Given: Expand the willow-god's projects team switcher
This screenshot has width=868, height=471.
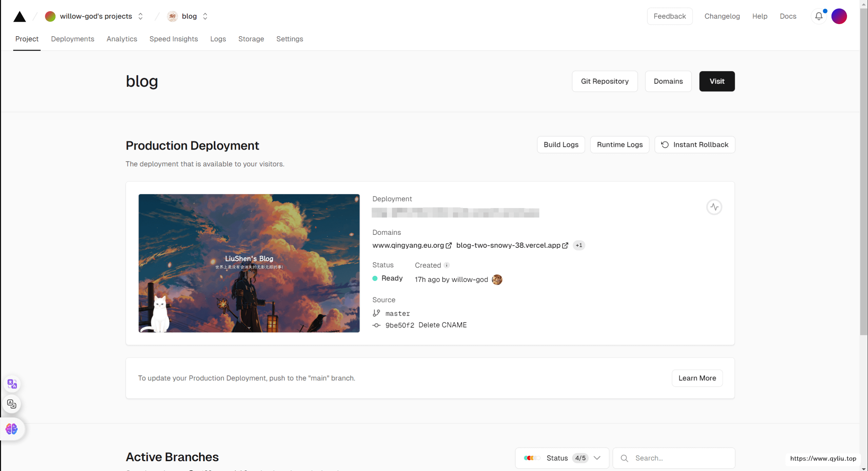Looking at the screenshot, I should pyautogui.click(x=140, y=16).
